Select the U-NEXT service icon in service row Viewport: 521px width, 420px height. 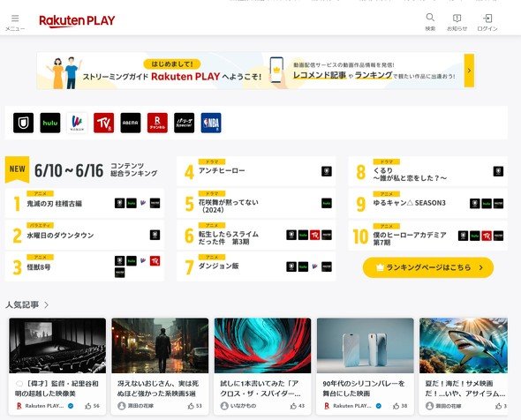tap(23, 123)
